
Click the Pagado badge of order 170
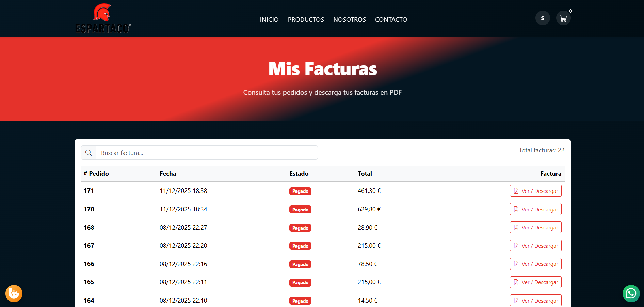[x=300, y=210]
